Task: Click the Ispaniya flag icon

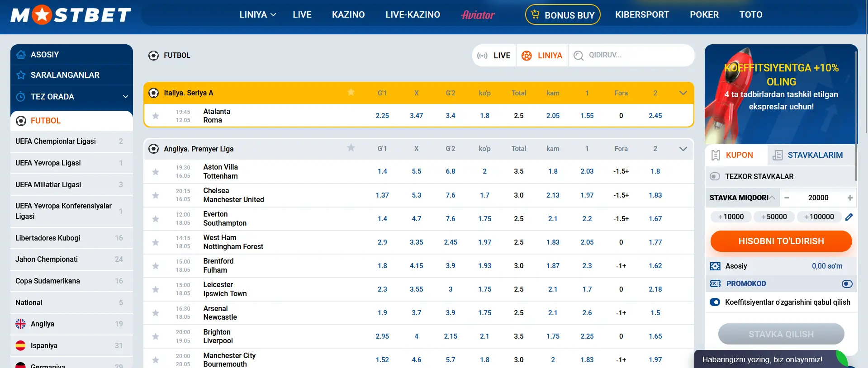Action: coord(21,345)
